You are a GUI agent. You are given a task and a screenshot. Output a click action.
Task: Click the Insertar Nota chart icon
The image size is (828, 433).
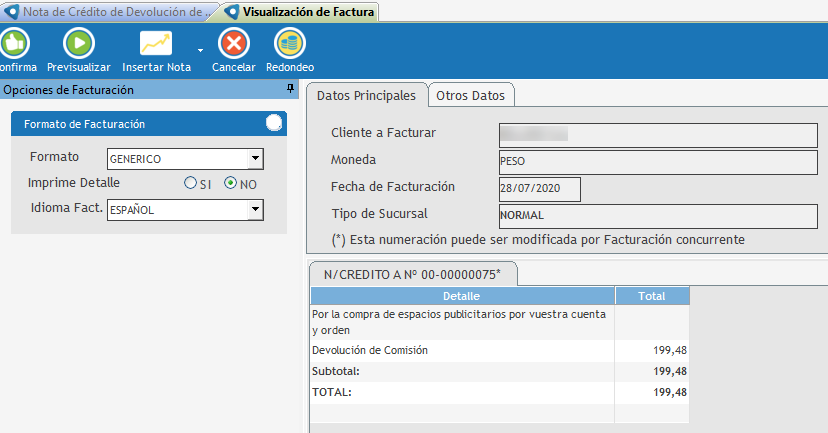[x=156, y=43]
